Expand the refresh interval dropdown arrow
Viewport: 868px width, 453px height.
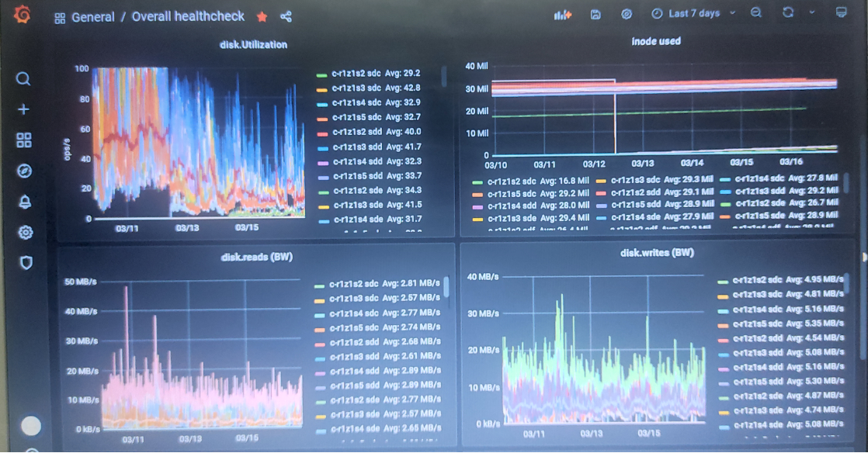[x=812, y=12]
